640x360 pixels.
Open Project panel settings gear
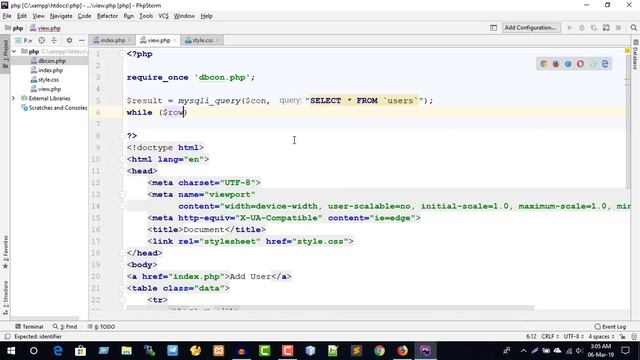pos(69,40)
